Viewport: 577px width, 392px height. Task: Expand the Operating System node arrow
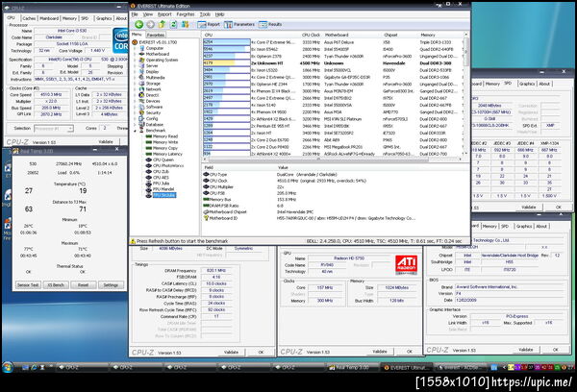(135, 60)
